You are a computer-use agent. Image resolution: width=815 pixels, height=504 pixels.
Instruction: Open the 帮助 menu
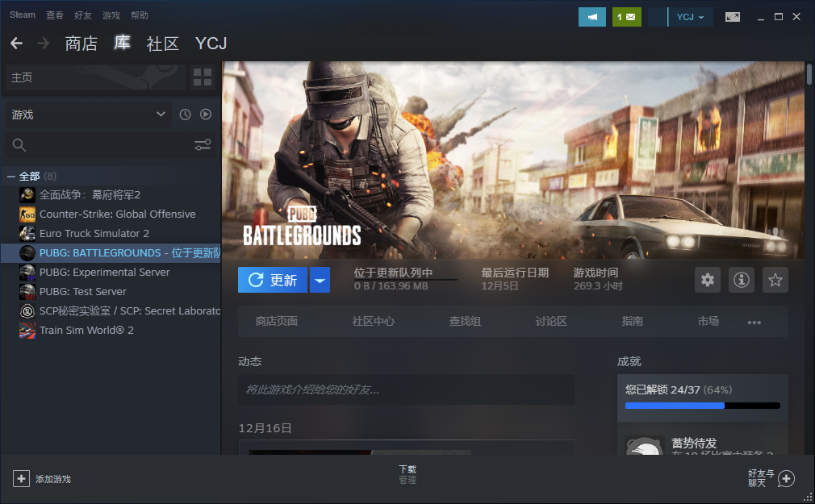tap(140, 15)
